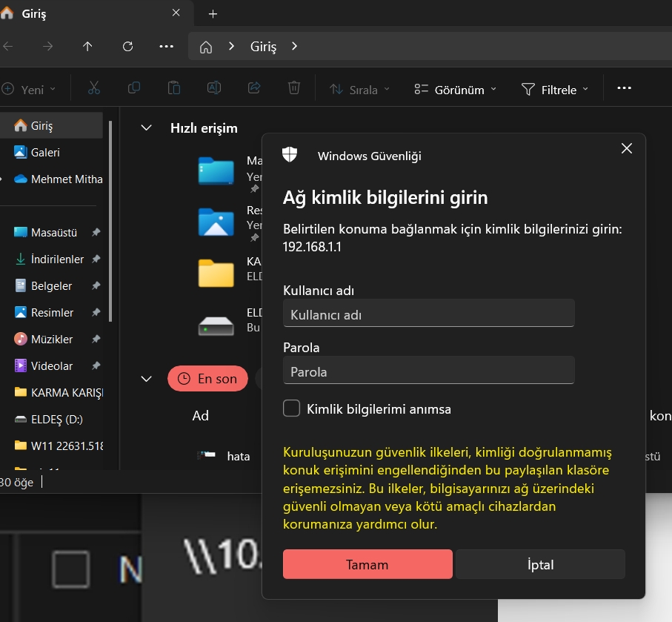
Task: Click the navigation pane scrollbar
Action: pos(110,221)
